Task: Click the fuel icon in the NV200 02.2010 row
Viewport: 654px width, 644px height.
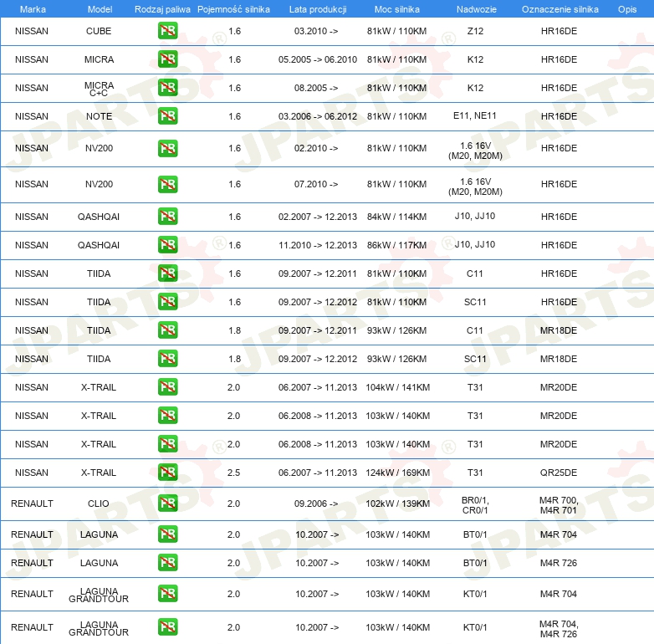Action: point(167,149)
